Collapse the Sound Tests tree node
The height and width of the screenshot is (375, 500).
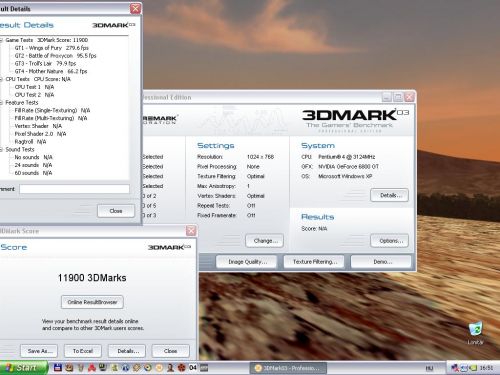(1, 150)
